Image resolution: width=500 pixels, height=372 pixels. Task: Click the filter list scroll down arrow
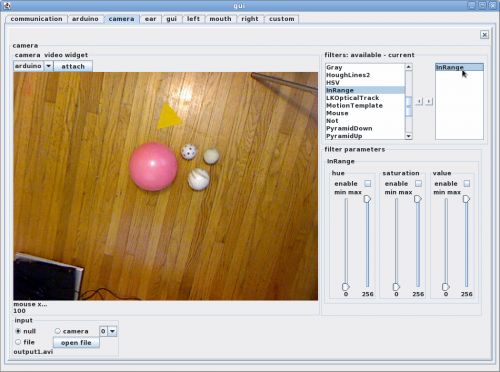tap(408, 136)
